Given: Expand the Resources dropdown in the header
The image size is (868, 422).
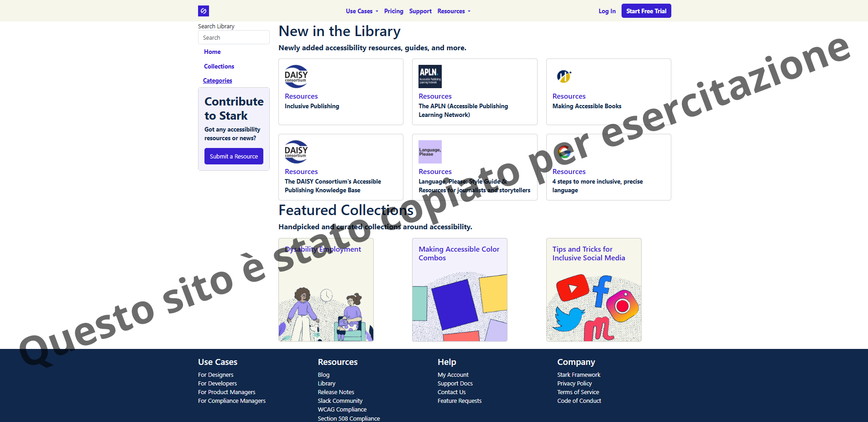Looking at the screenshot, I should click(454, 11).
